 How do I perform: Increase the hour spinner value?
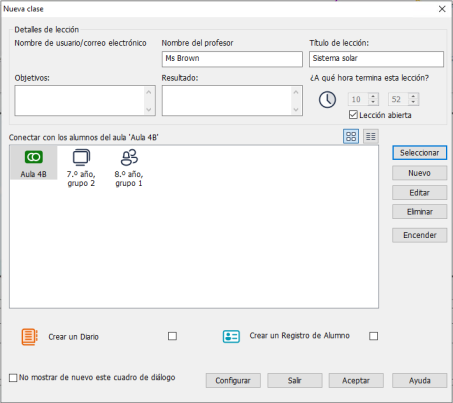point(373,96)
